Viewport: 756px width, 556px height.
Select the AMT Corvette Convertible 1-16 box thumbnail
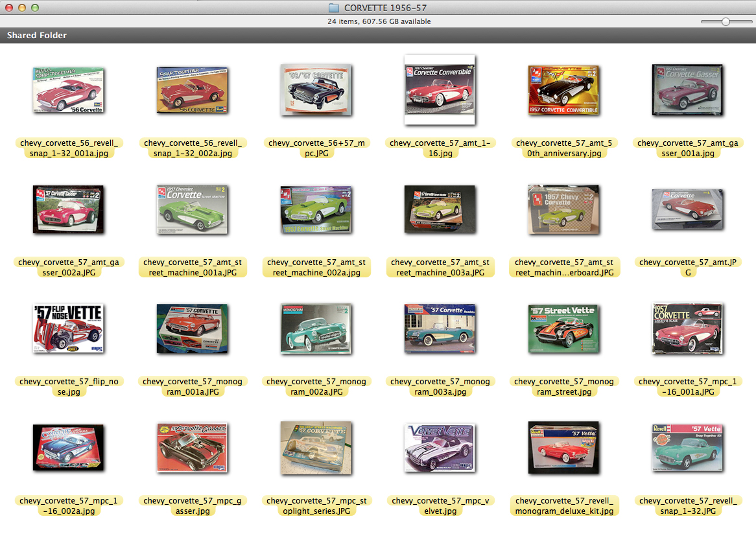(x=440, y=90)
